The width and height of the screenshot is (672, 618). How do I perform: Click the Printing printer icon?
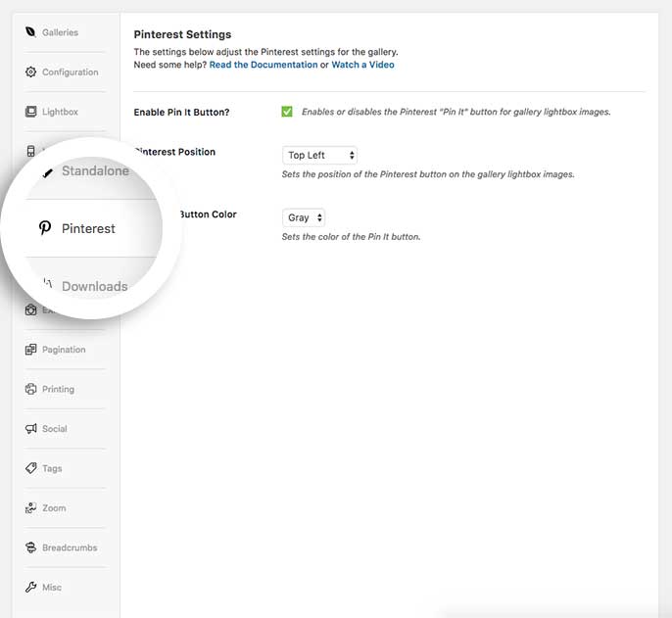[x=30, y=389]
